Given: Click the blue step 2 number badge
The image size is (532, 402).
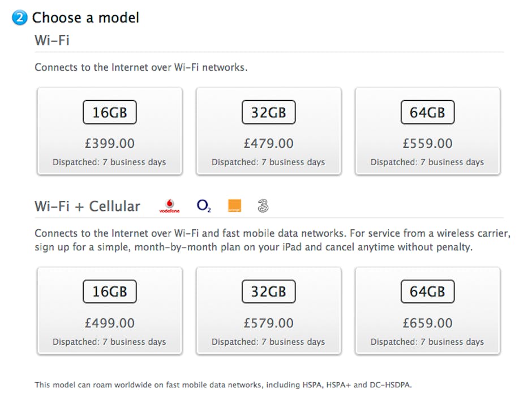Looking at the screenshot, I should pos(20,18).
